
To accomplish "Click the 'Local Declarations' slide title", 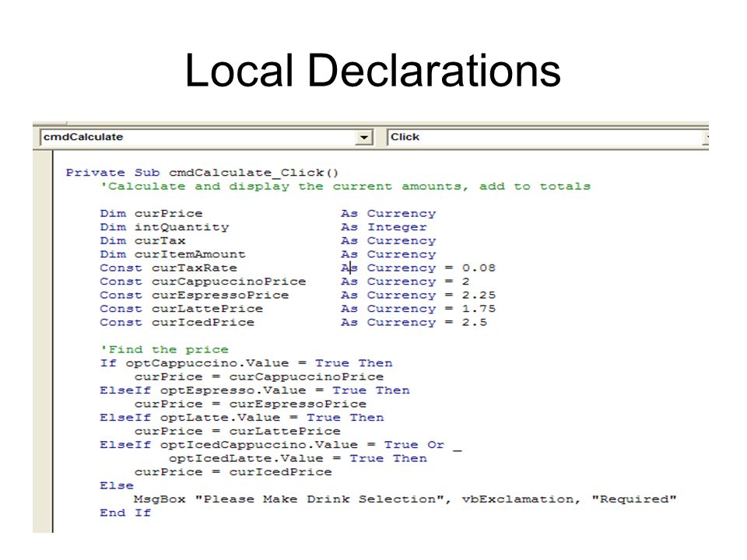I will tap(373, 71).
